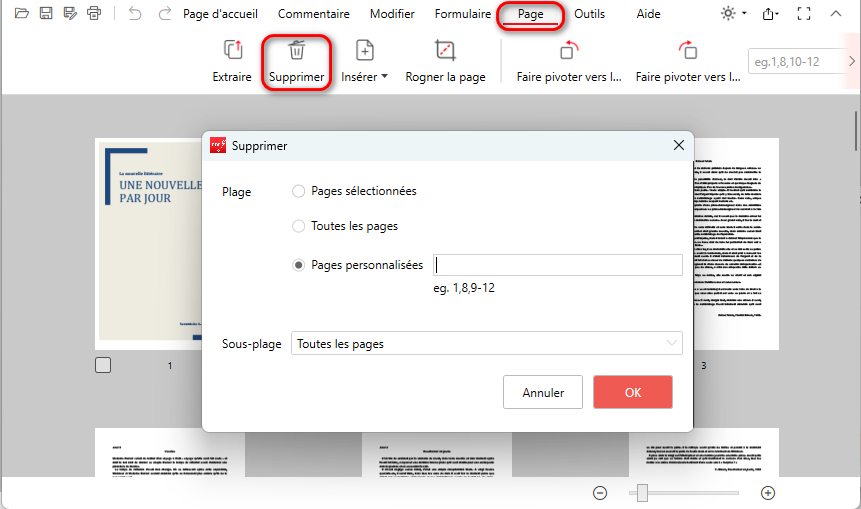This screenshot has height=509, width=861.
Task: Zoom out thumbnails with minus icon
Action: click(600, 493)
